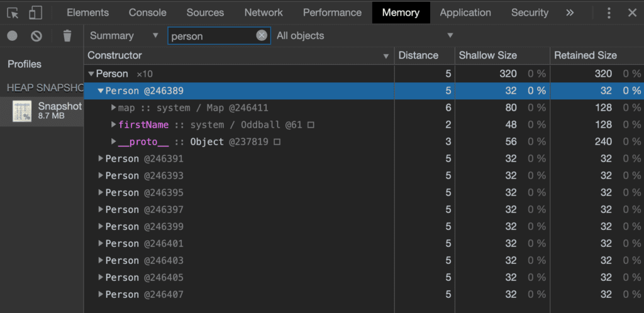Image resolution: width=644 pixels, height=313 pixels.
Task: Open the All objects filter dropdown
Action: (365, 36)
